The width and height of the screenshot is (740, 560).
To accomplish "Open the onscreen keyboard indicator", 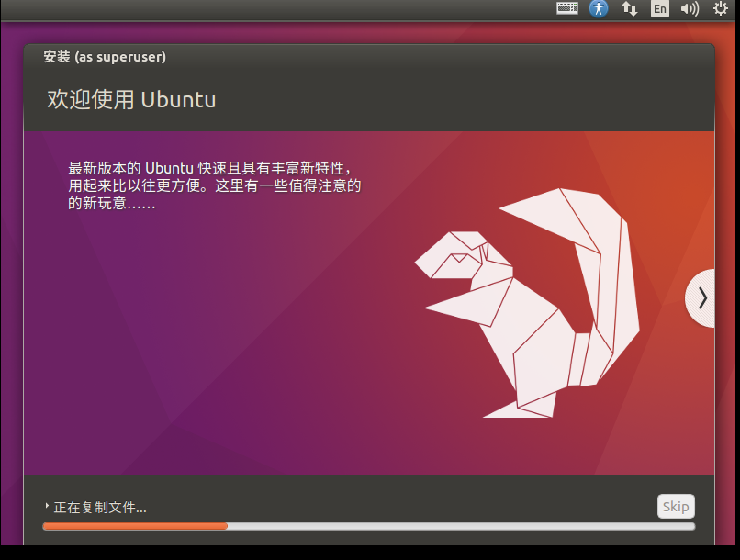I will 566,8.
